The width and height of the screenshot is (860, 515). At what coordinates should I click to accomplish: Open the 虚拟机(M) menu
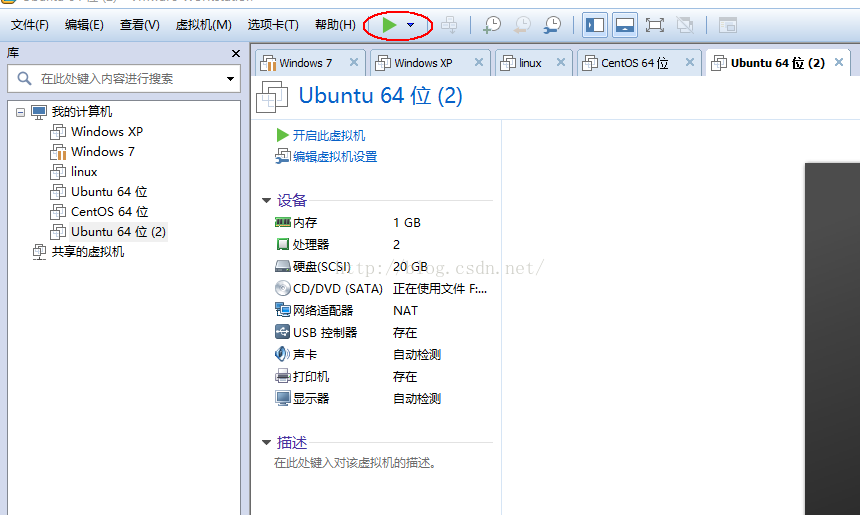tap(203, 25)
